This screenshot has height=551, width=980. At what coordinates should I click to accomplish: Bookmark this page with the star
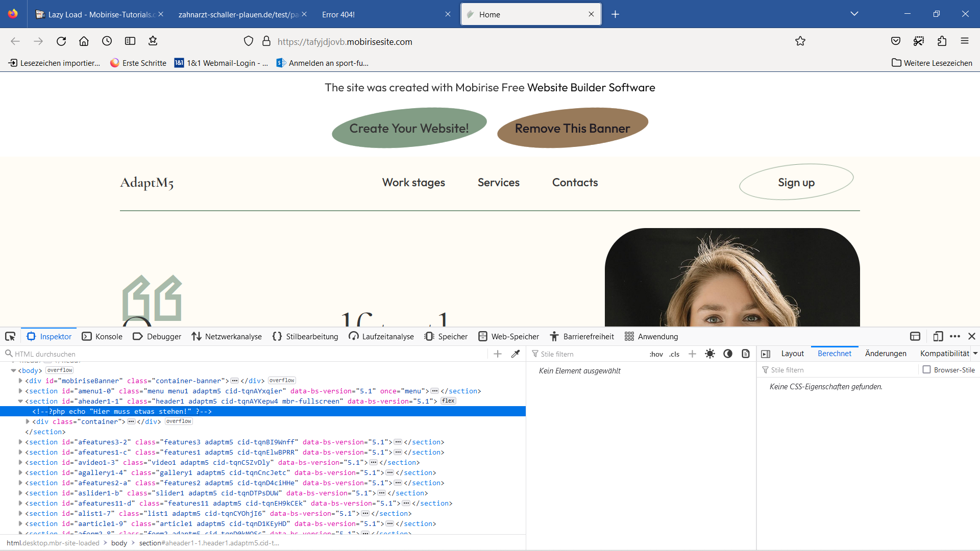800,41
